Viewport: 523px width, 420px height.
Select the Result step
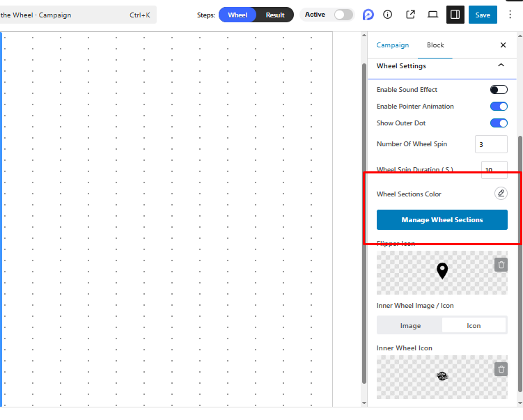pyautogui.click(x=275, y=15)
